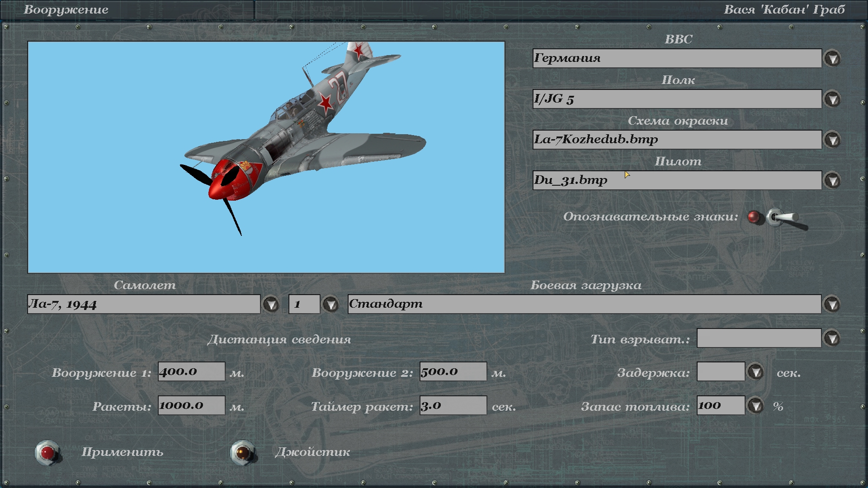The width and height of the screenshot is (868, 488).
Task: Click the Применить label text
Action: [x=122, y=452]
